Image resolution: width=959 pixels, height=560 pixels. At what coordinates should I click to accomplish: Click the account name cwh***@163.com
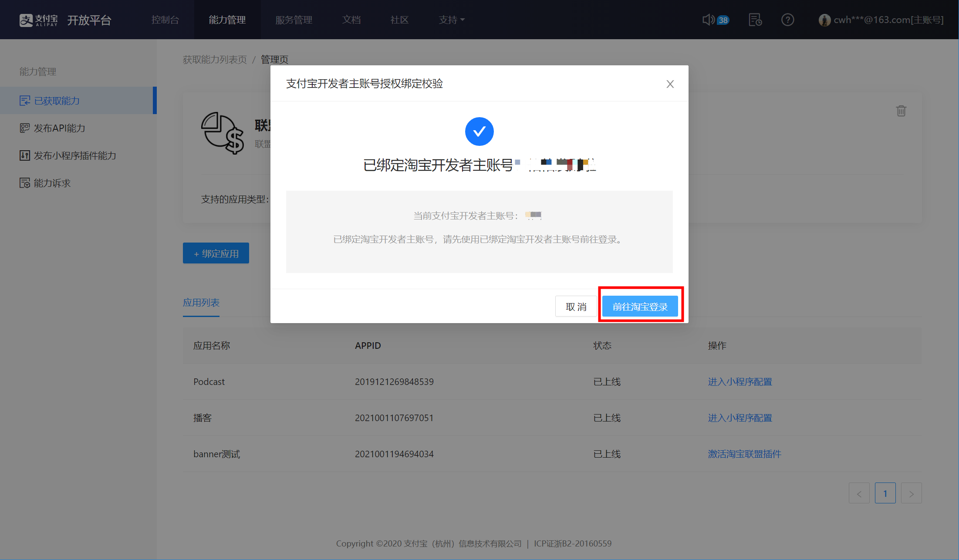coord(888,20)
